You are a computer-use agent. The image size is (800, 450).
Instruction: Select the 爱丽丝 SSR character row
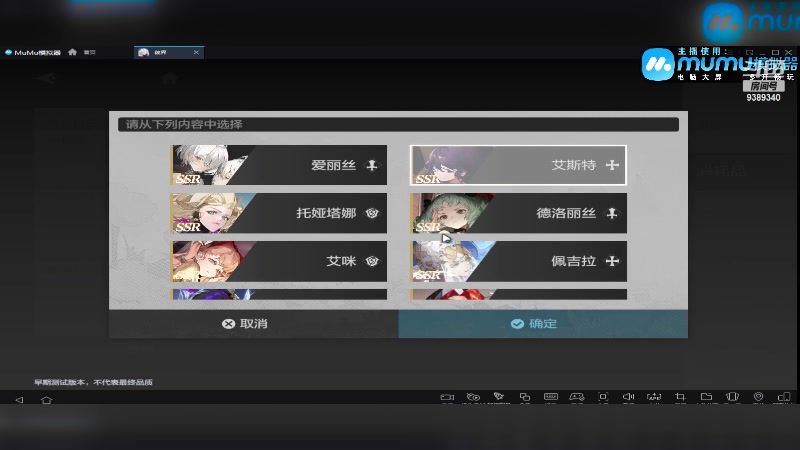[x=279, y=165]
